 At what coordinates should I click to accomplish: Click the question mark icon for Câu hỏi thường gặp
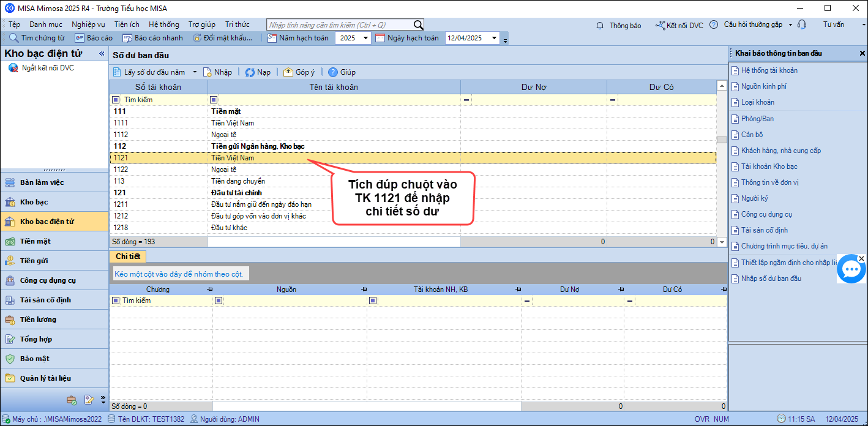click(714, 25)
